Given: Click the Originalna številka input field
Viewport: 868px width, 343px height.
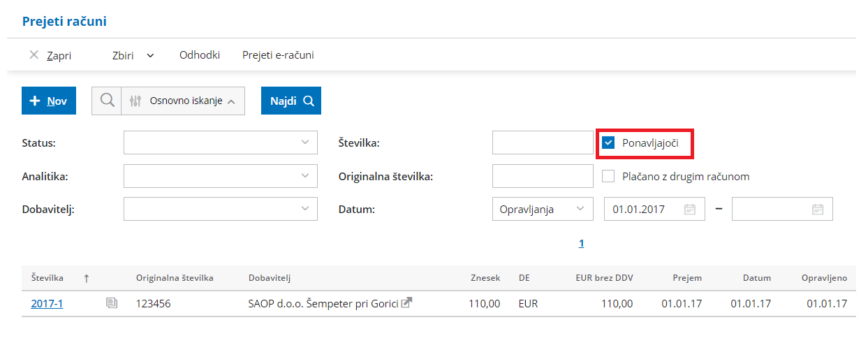Looking at the screenshot, I should click(x=542, y=176).
